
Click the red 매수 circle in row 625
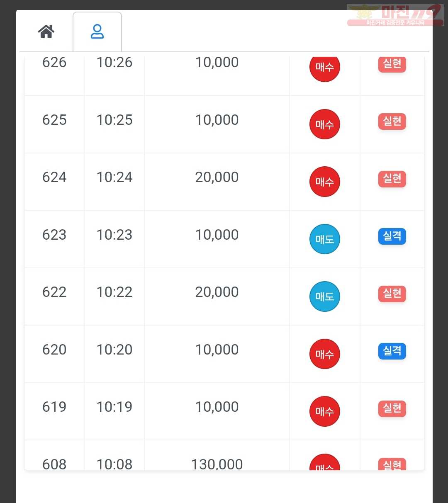click(x=325, y=124)
